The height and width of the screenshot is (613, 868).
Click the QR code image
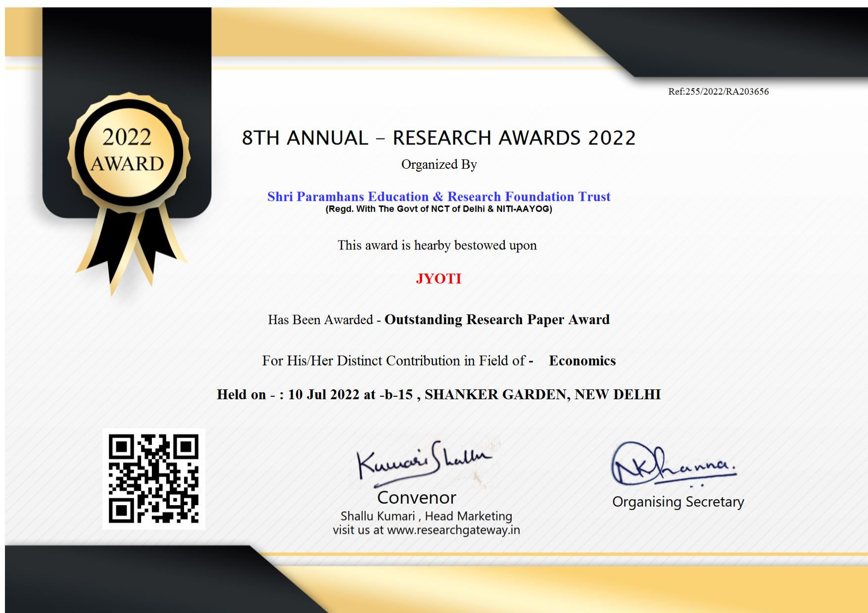pyautogui.click(x=153, y=478)
